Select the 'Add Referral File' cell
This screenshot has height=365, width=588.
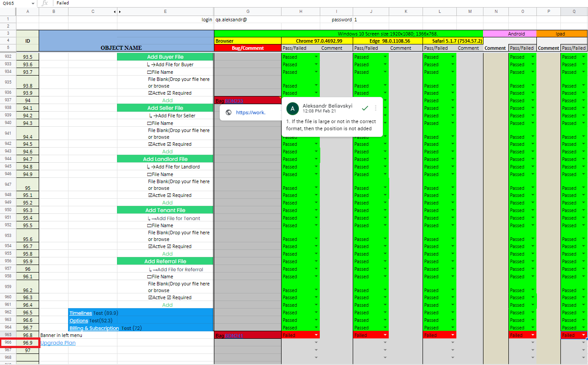click(x=165, y=261)
